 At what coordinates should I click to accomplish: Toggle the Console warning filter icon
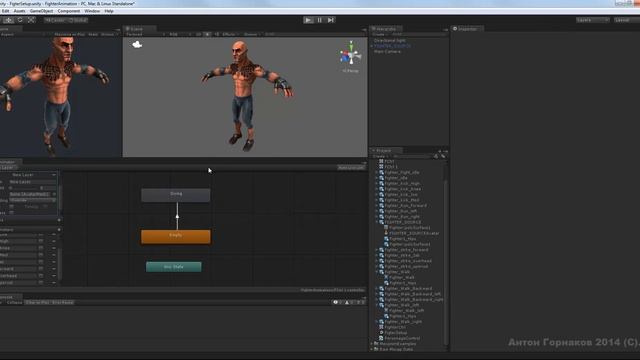349,302
